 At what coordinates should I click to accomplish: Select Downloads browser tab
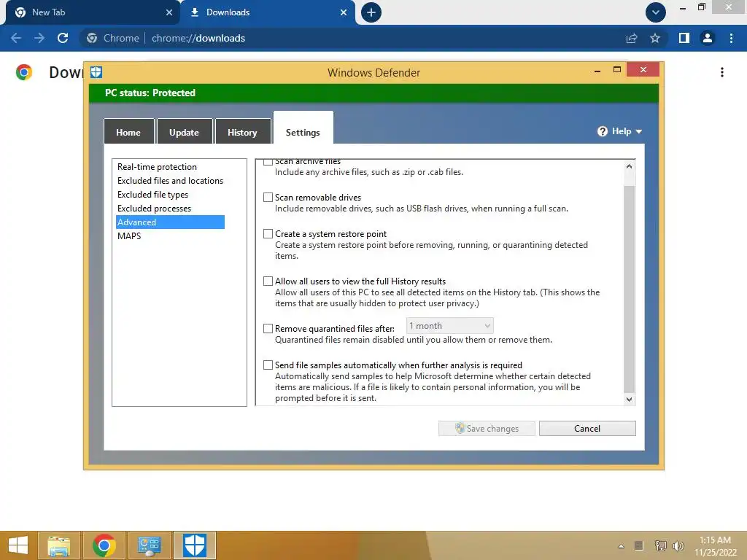[x=268, y=12]
